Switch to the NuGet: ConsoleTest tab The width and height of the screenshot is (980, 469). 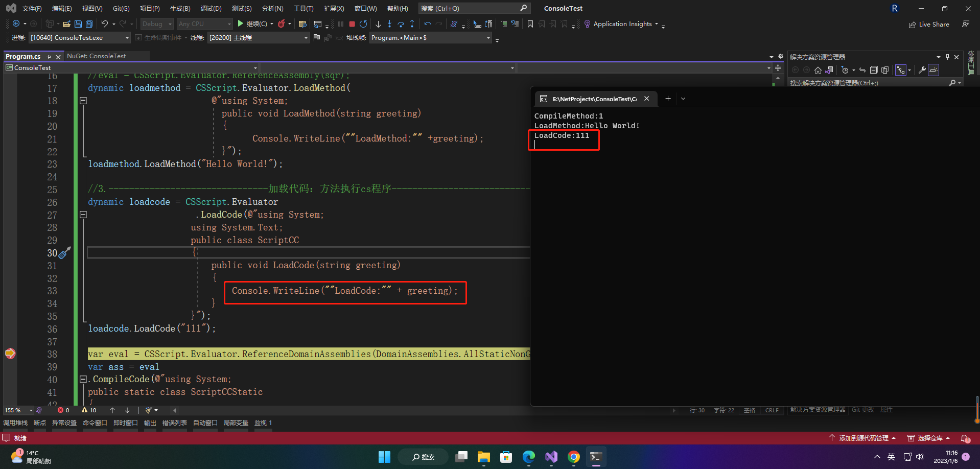tap(96, 56)
